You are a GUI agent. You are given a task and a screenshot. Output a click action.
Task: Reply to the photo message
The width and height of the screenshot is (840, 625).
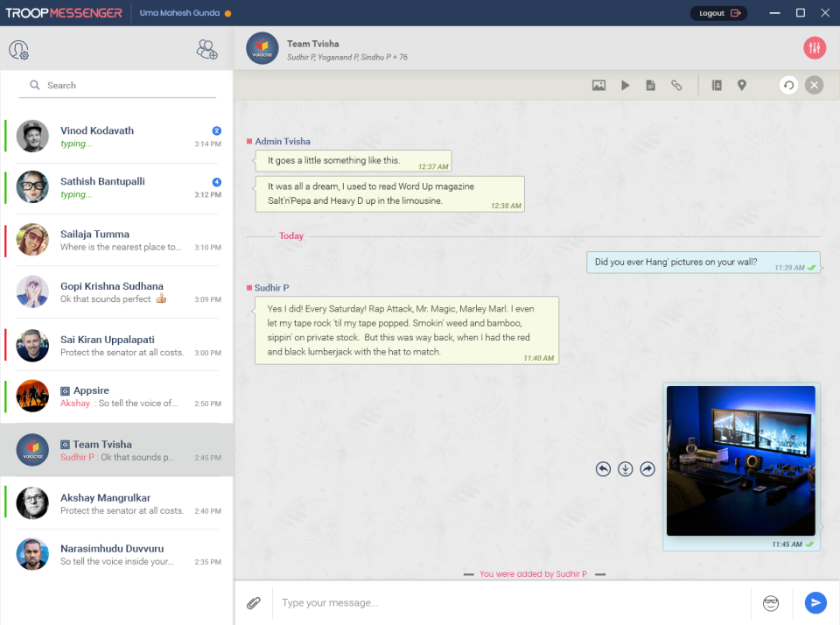603,468
